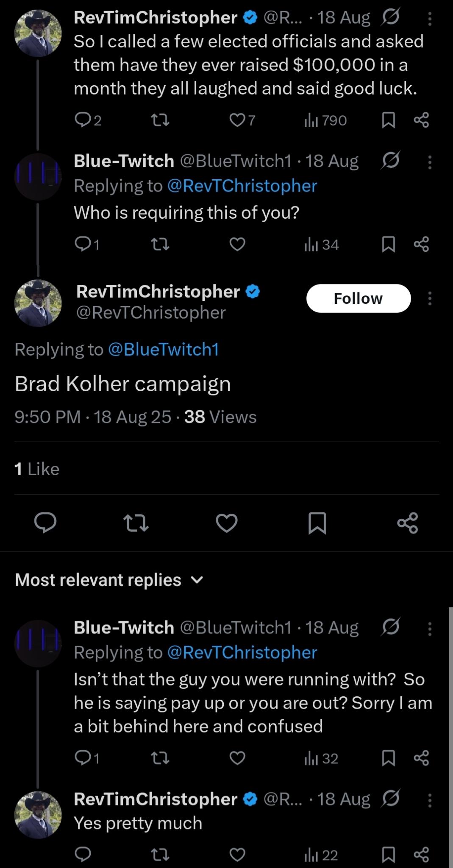Screen dimensions: 453x868
Task: Open @BlueTwitch1 mention in 'Replying to'
Action: click(x=163, y=349)
